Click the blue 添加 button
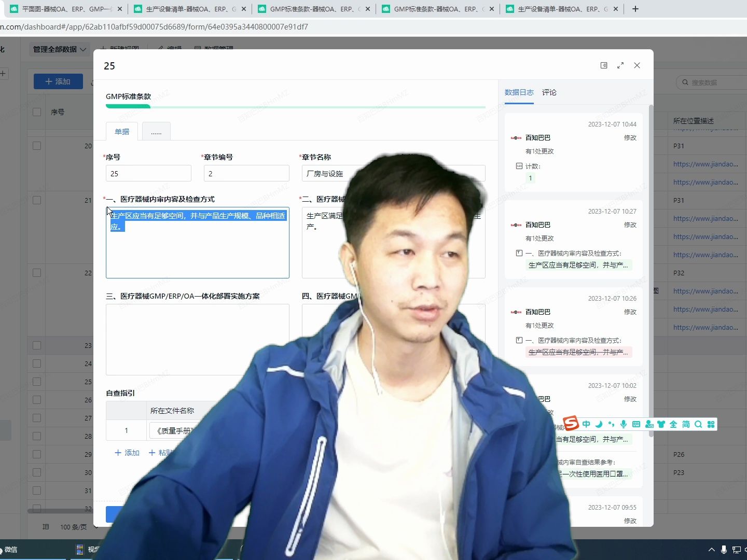 58,81
